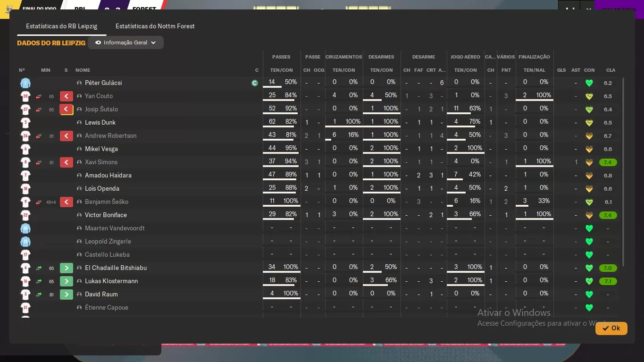
Task: Click Yan Couto's shirt number icon
Action: (25, 96)
